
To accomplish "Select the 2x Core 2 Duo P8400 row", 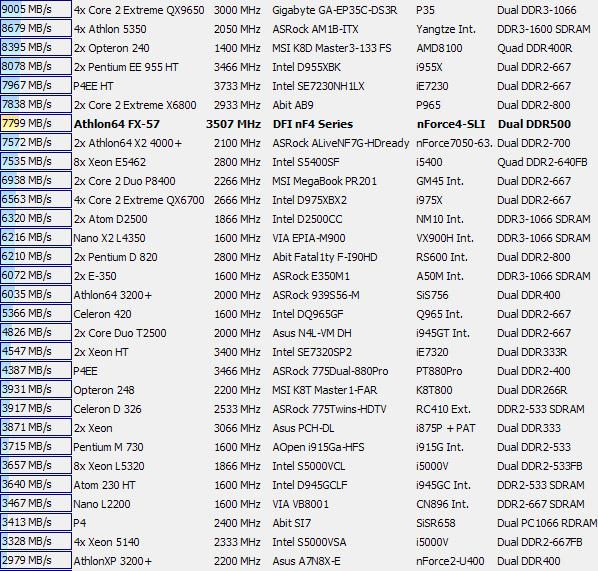I will (x=299, y=181).
